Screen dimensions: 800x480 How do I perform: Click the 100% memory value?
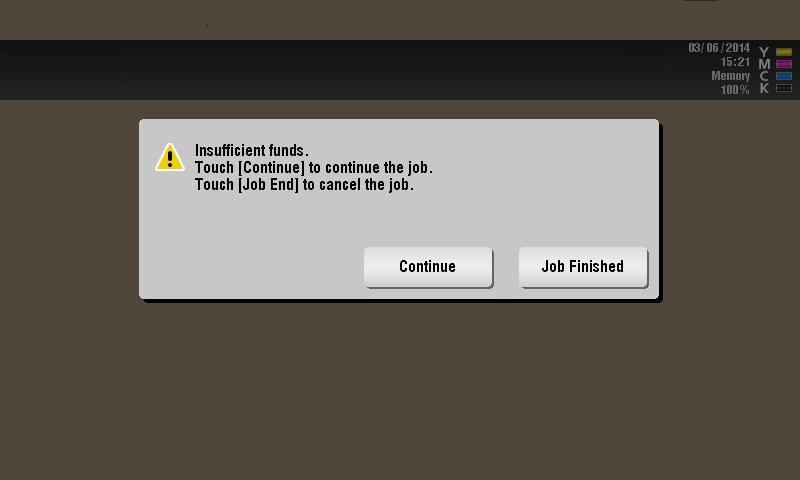pos(735,90)
